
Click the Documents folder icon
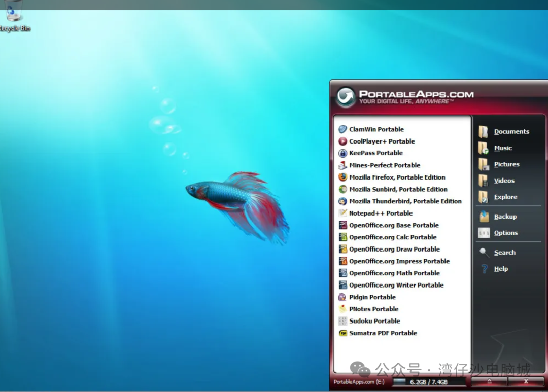[484, 131]
